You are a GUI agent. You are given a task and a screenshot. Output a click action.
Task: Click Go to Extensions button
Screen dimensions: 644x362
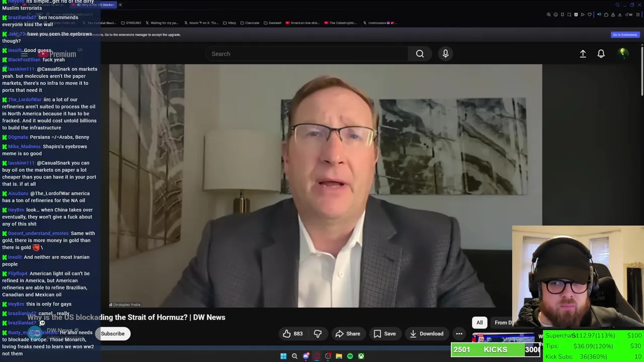(624, 35)
